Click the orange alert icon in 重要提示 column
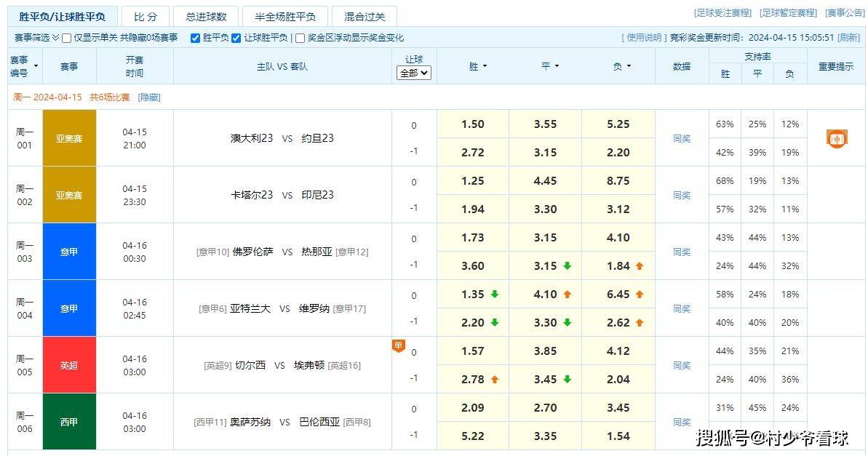 [836, 138]
